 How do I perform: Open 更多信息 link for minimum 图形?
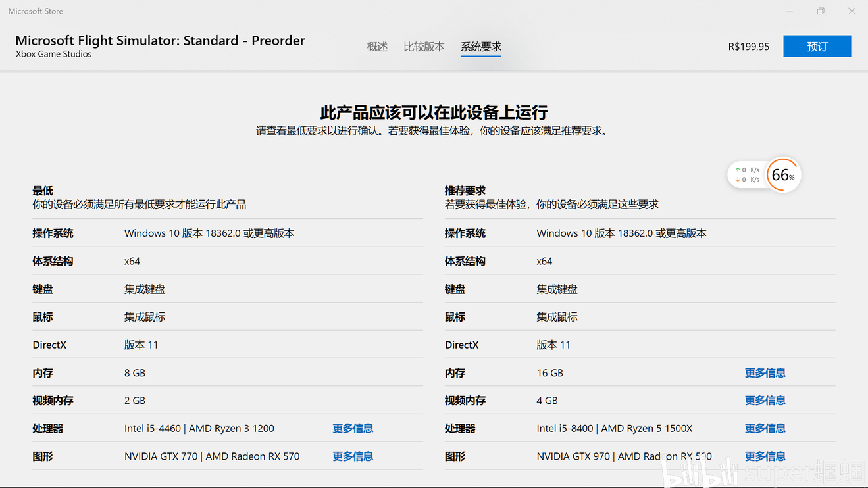pos(353,456)
